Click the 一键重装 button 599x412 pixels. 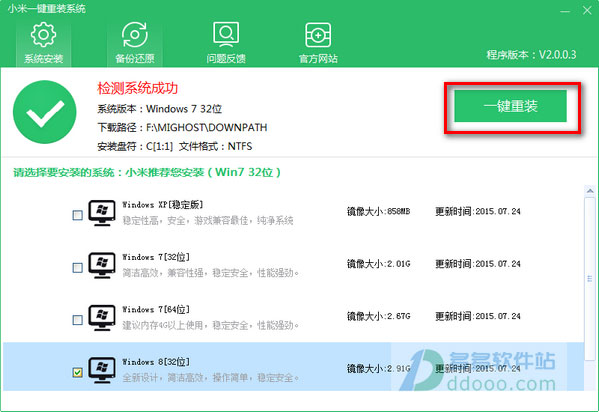(510, 106)
